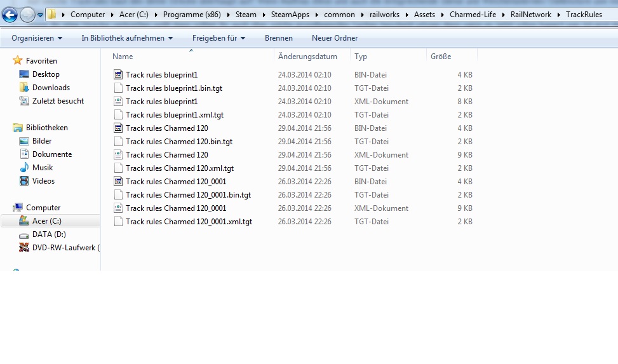Jump to SteamApps breadcrumb segment
This screenshot has width=618, height=364.
290,15
